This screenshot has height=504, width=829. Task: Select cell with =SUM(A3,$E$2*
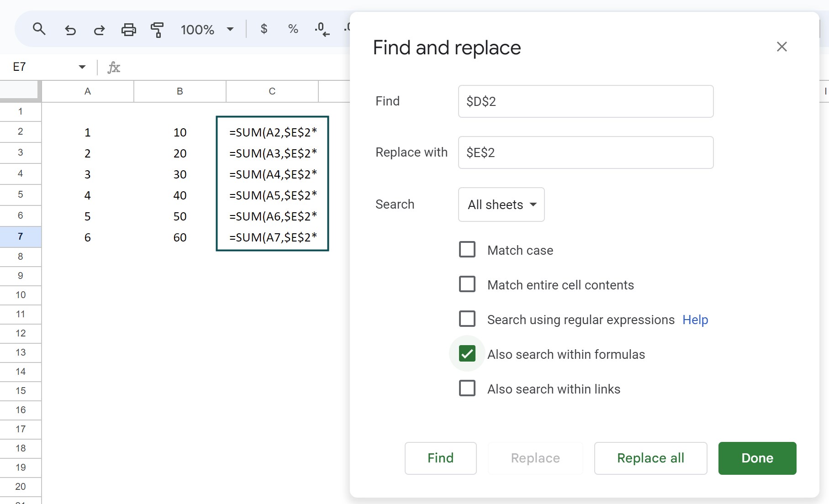coord(272,153)
